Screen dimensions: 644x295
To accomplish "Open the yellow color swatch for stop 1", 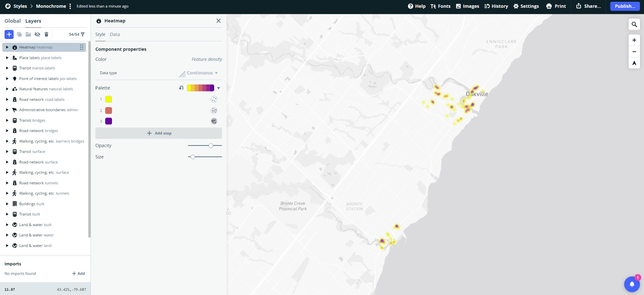I will click(x=108, y=99).
